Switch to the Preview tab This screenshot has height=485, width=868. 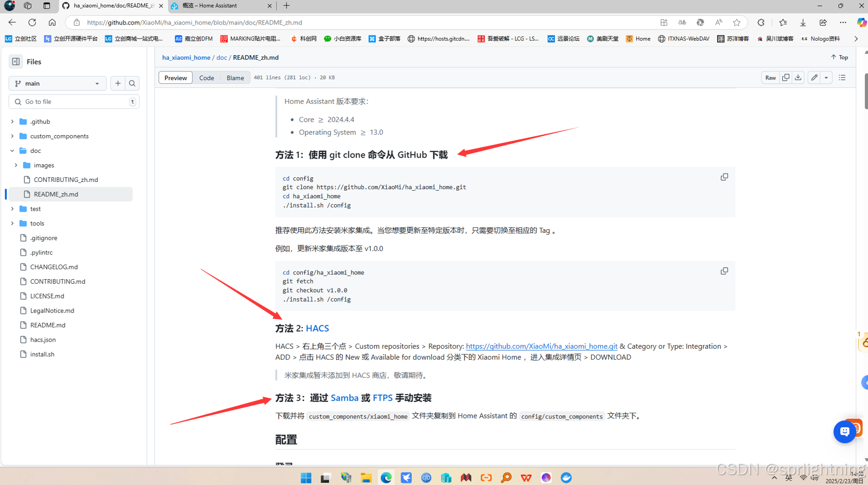click(176, 77)
